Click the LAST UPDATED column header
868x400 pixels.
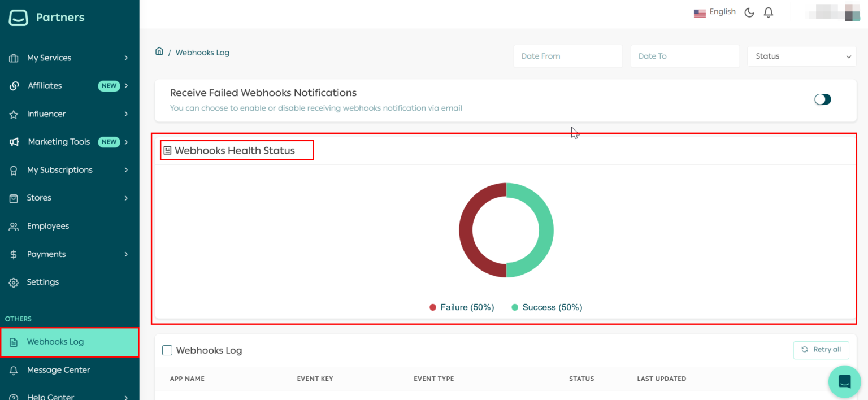tap(661, 379)
